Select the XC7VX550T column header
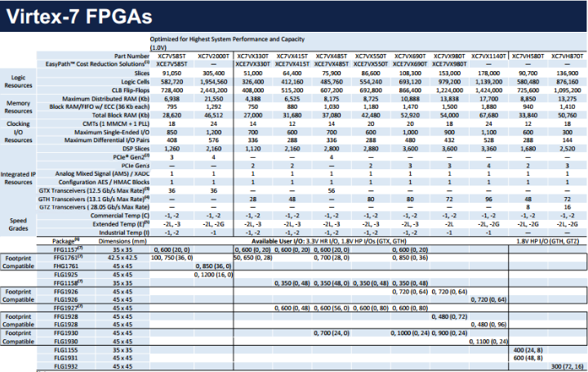588x372 pixels. (x=371, y=56)
